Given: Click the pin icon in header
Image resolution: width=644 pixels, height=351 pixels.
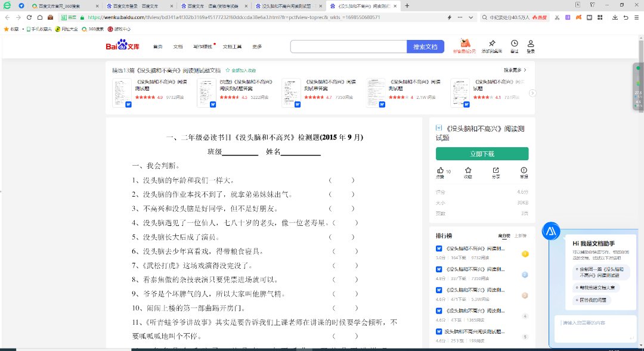Looking at the screenshot, I should (x=492, y=44).
